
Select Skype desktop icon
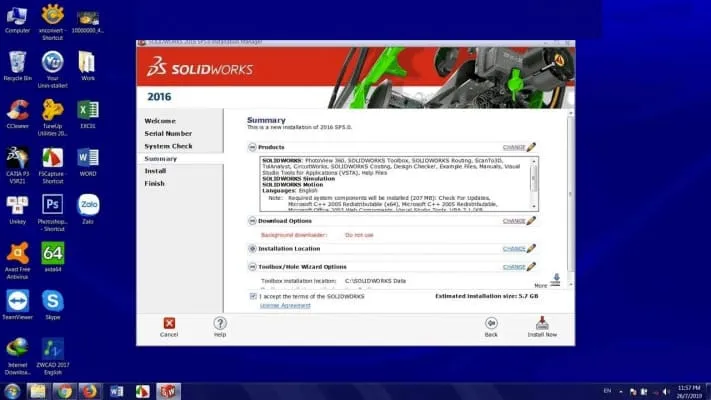pos(53,305)
